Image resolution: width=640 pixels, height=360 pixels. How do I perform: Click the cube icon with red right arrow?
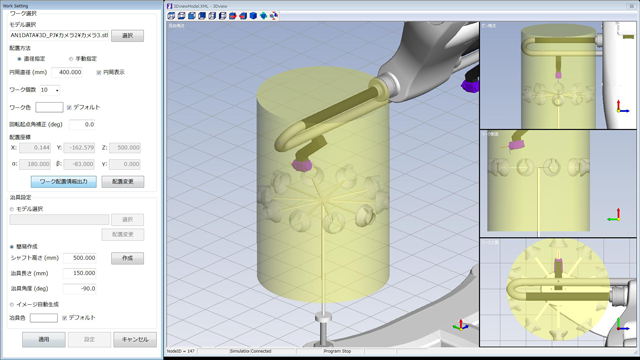click(233, 16)
